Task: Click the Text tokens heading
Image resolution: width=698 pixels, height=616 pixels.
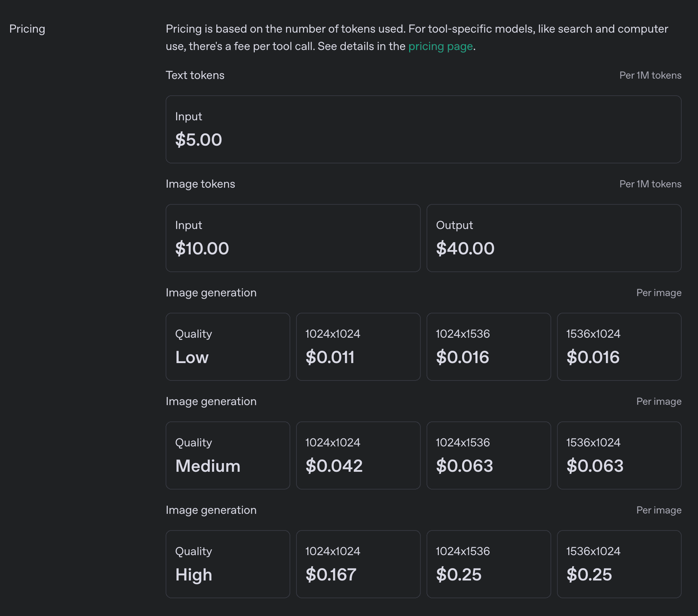Action: tap(195, 75)
